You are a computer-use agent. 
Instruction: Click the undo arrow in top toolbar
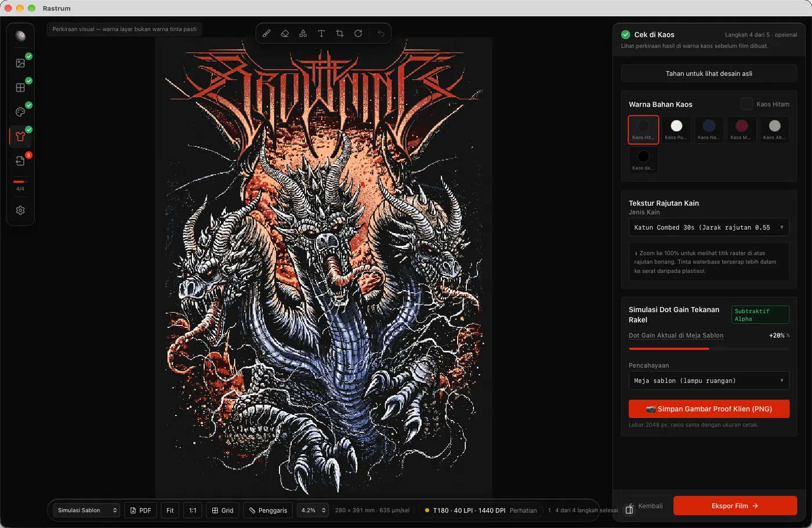381,33
